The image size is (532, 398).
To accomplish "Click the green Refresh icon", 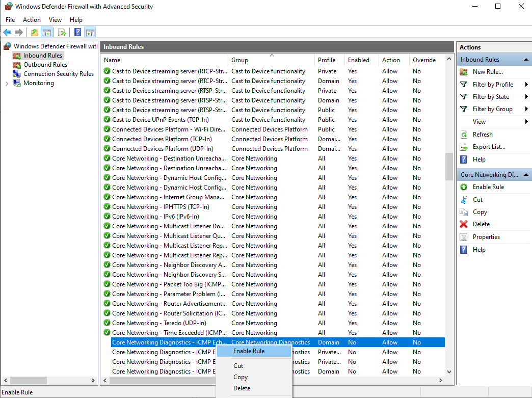I will click(464, 135).
